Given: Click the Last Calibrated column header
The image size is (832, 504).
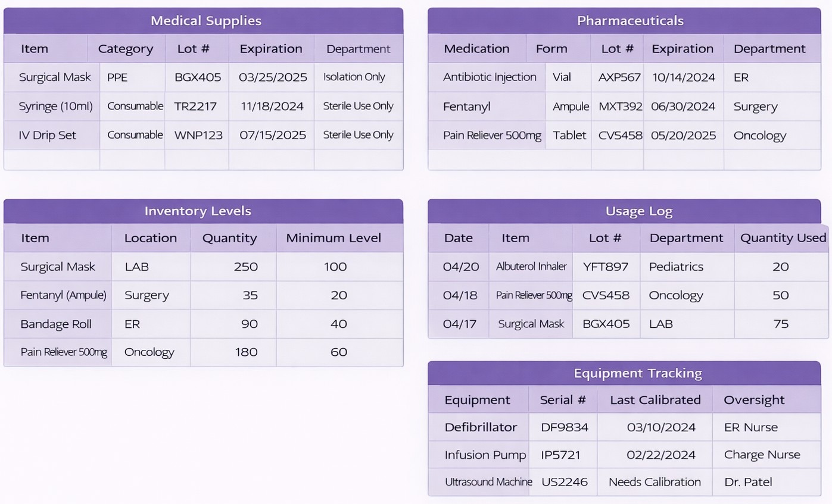Looking at the screenshot, I should pyautogui.click(x=655, y=400).
